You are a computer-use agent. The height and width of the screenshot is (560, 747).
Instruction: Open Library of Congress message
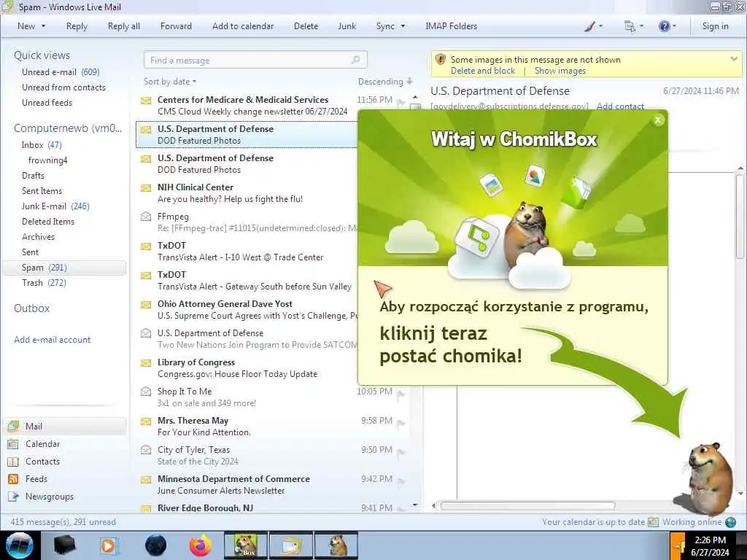247,368
